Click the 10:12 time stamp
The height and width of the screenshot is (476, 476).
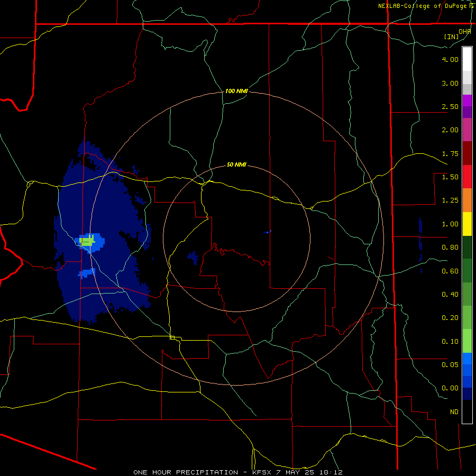331,472
